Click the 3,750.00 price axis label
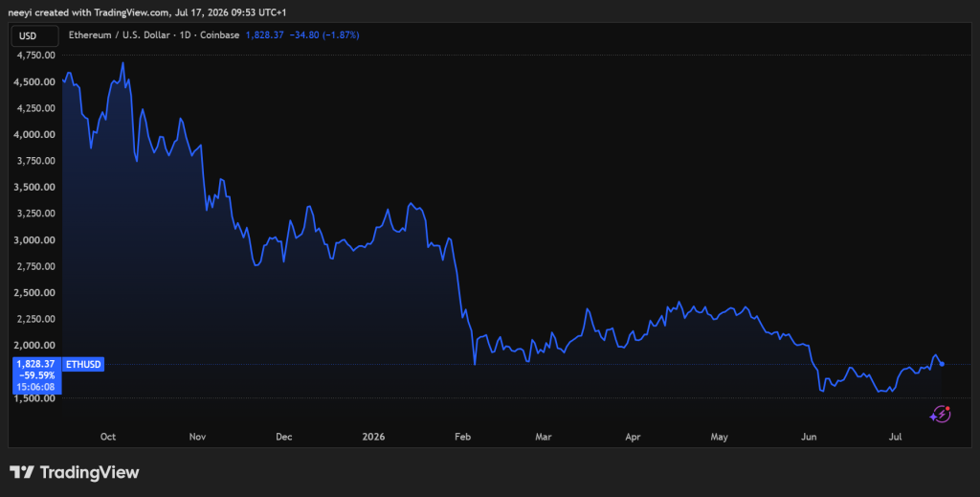Image resolution: width=980 pixels, height=497 pixels. click(x=34, y=161)
